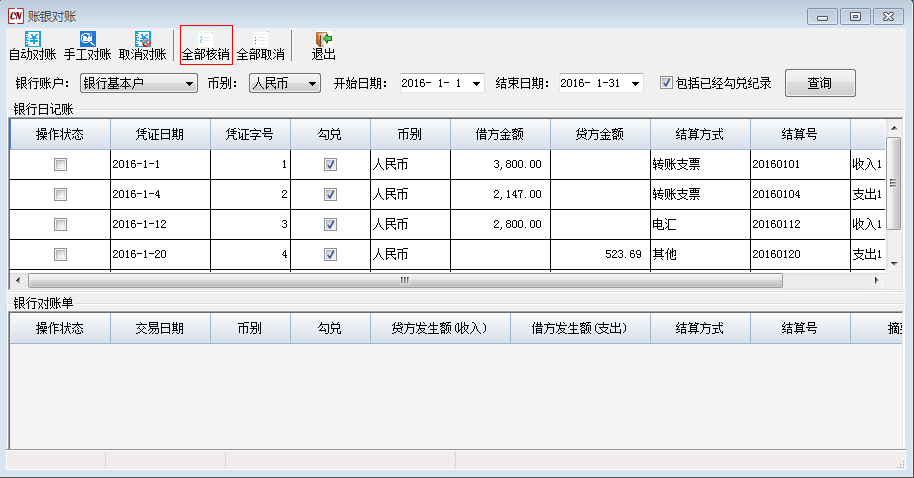914x478 pixels.
Task: Check 操作状态 box for 2016-1-20 row
Action: click(x=60, y=254)
